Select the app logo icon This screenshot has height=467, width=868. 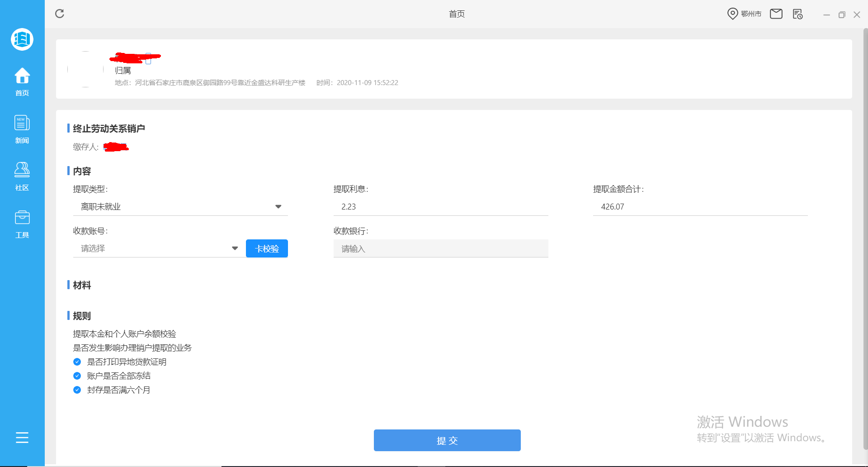(22, 39)
